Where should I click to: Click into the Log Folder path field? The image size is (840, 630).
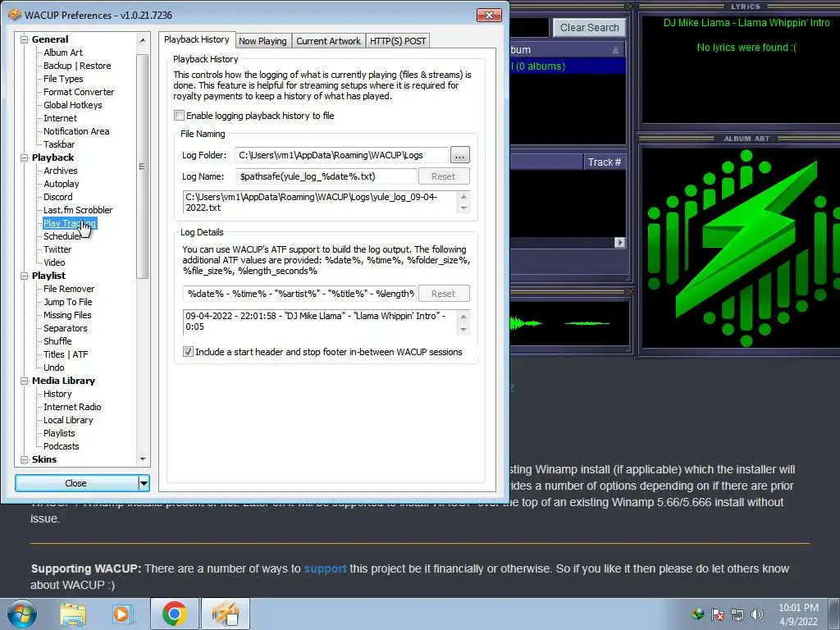point(341,155)
